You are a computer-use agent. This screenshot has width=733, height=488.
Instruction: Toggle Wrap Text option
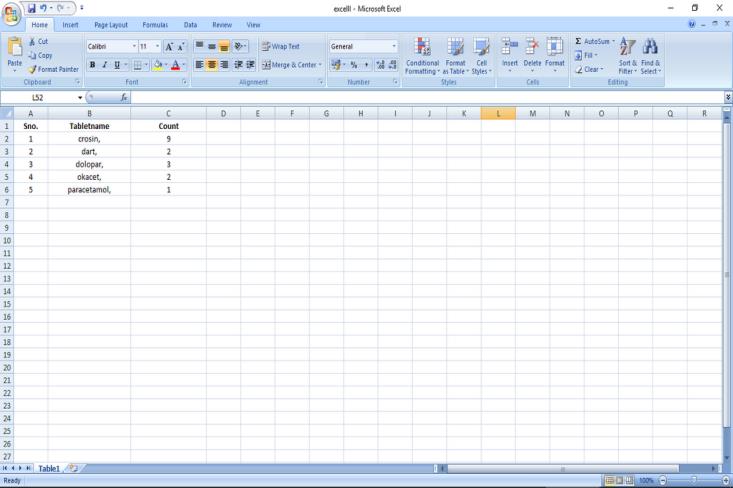(x=280, y=46)
